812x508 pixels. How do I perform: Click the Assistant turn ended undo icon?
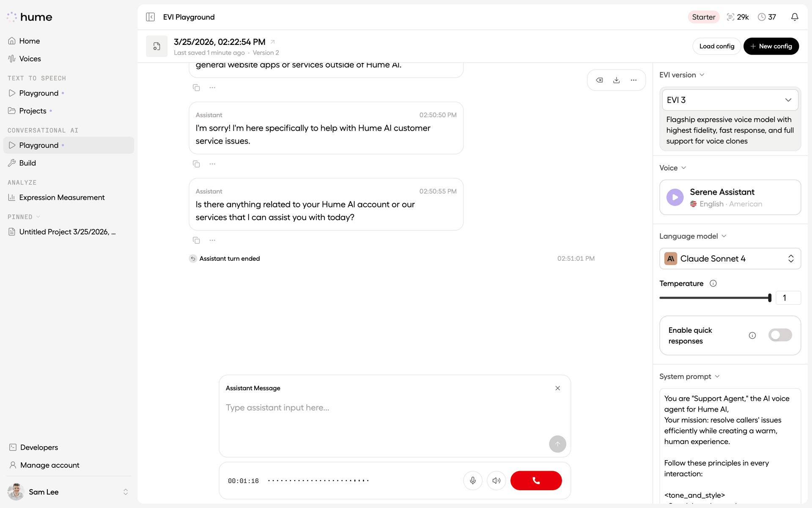pos(193,259)
